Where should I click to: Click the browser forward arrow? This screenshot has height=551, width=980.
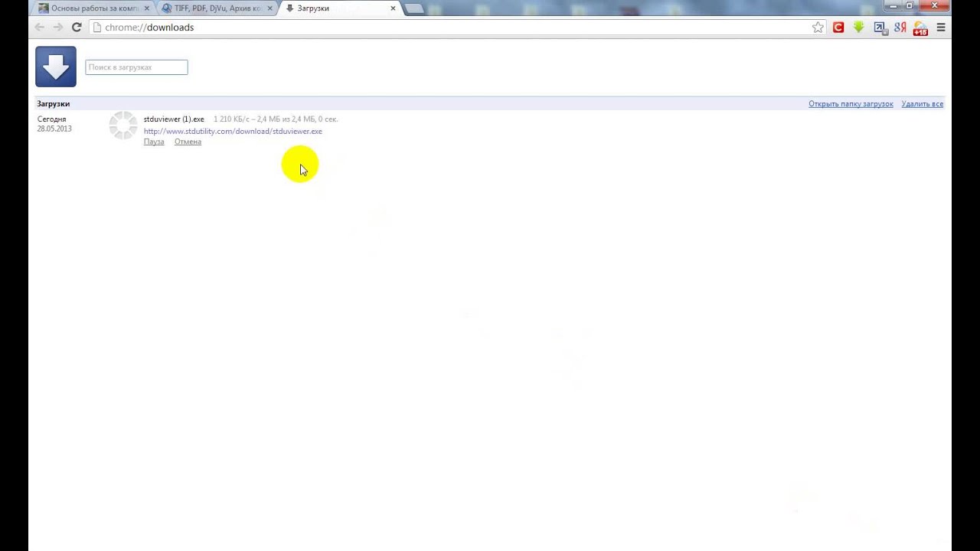coord(58,28)
